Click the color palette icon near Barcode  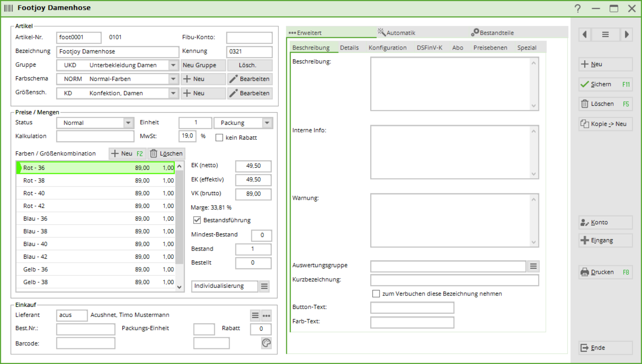[266, 343]
